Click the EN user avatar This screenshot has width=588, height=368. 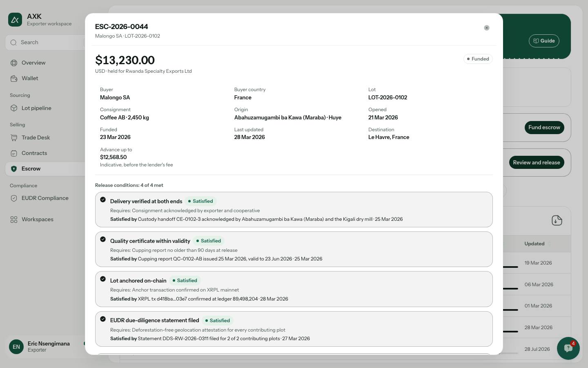(16, 347)
